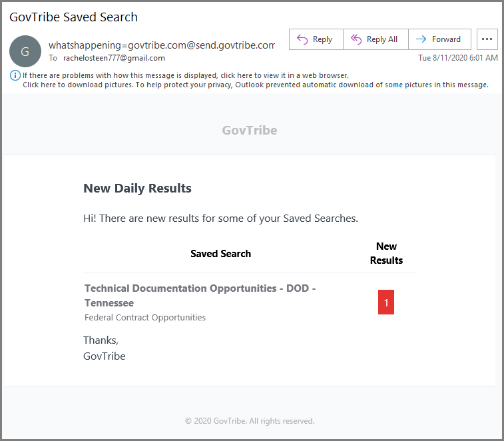Forward this GovTribe email
The width and height of the screenshot is (504, 441).
pyautogui.click(x=439, y=39)
